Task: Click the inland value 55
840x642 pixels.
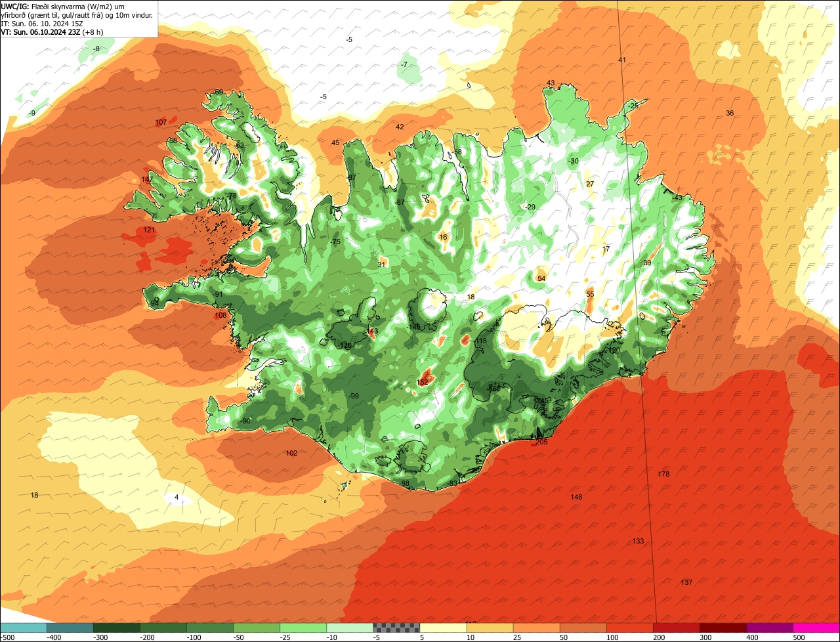Action: (x=590, y=294)
